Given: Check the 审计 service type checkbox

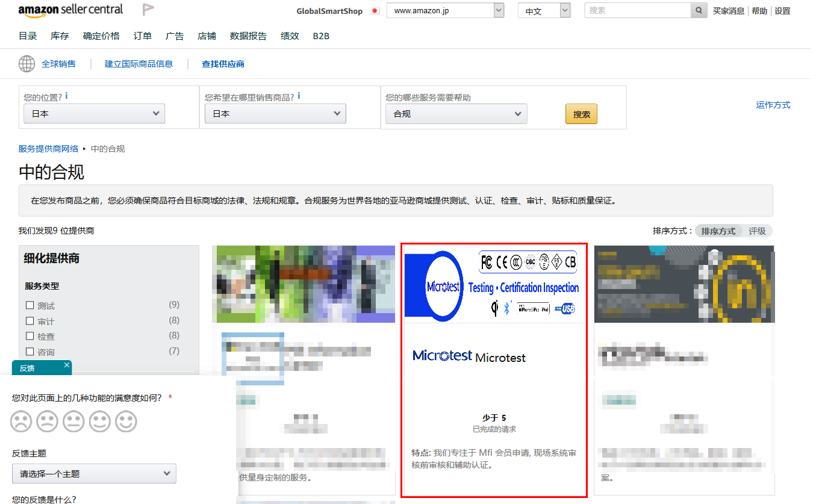Looking at the screenshot, I should (x=30, y=321).
